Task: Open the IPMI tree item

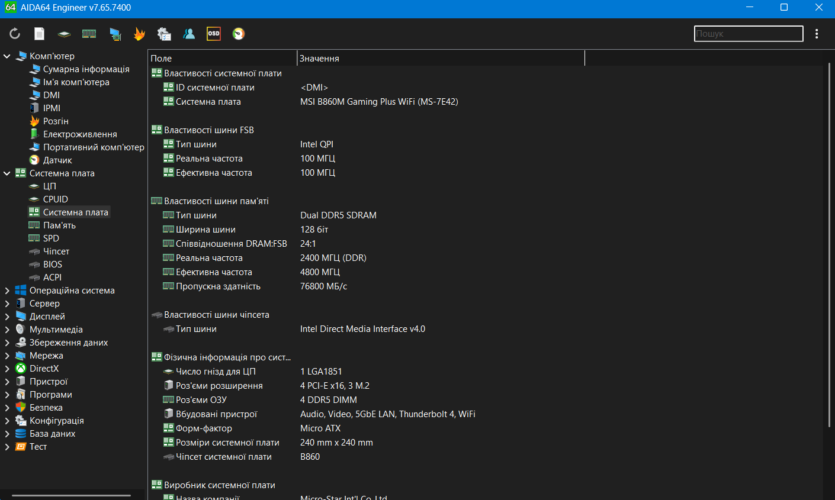Action: [x=52, y=108]
